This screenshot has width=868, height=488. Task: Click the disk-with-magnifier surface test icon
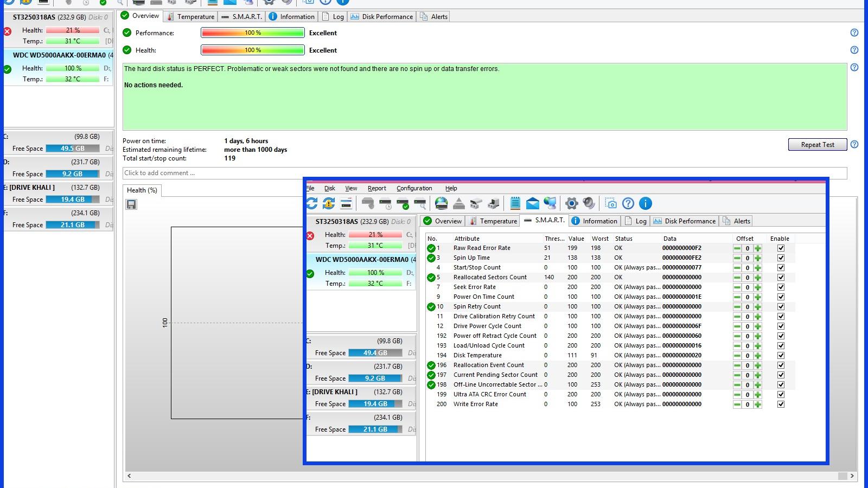pyautogui.click(x=420, y=203)
